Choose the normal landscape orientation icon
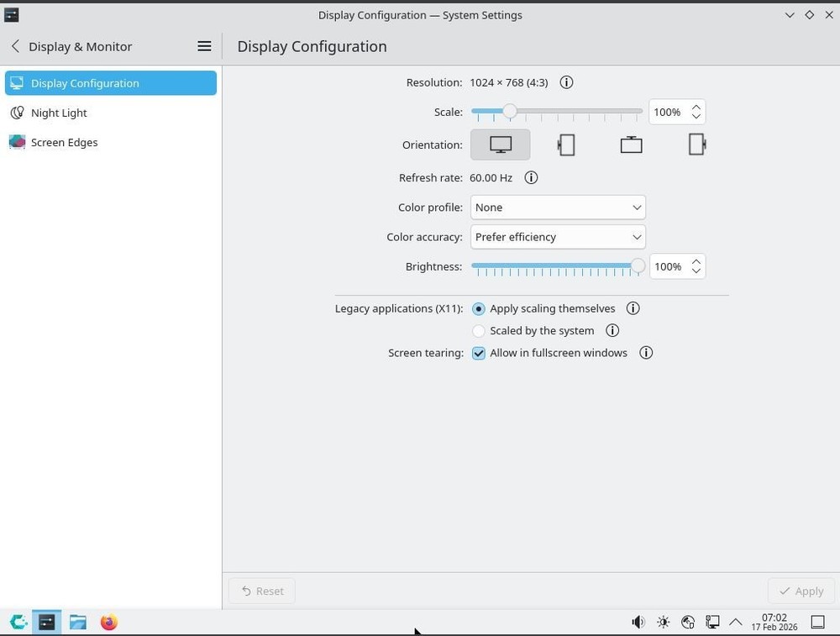 click(x=501, y=145)
